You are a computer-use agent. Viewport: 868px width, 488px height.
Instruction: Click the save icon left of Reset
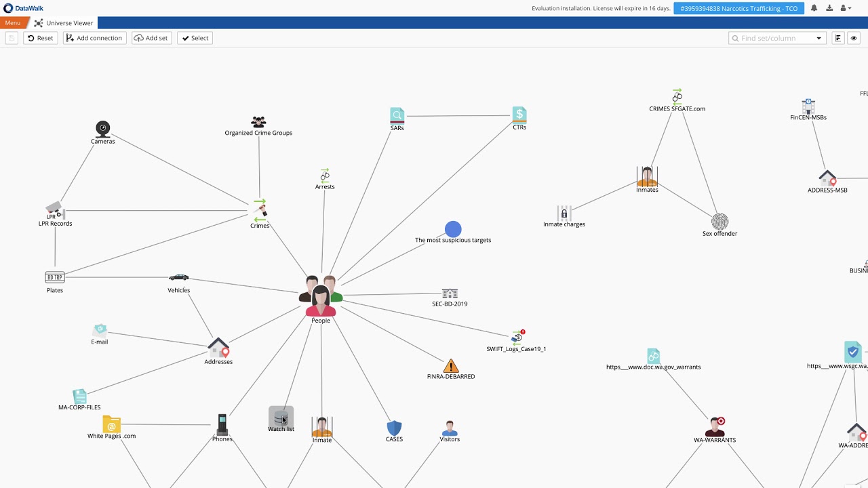(x=12, y=38)
